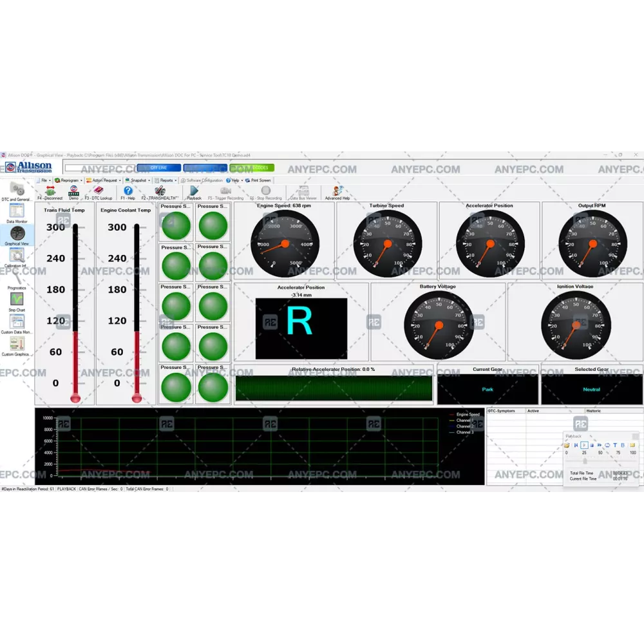Click the Demo toolbar icon
This screenshot has width=644, height=644.
[x=73, y=191]
